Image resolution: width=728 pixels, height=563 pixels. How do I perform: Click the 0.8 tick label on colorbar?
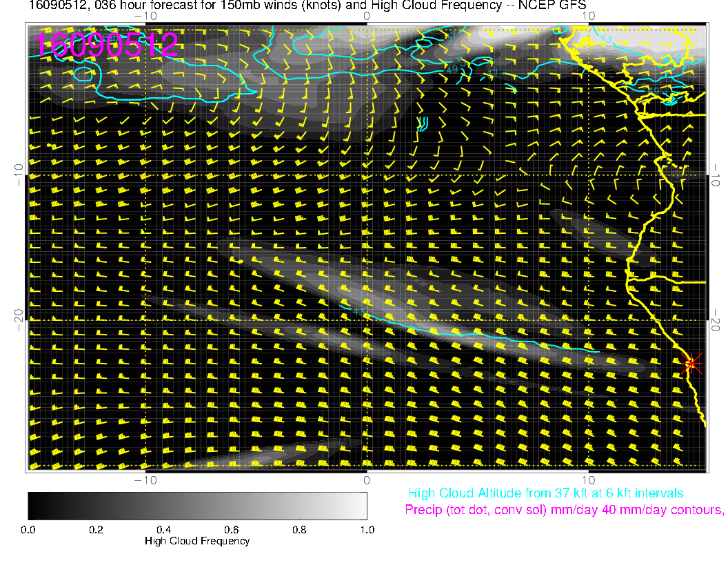pyautogui.click(x=299, y=530)
